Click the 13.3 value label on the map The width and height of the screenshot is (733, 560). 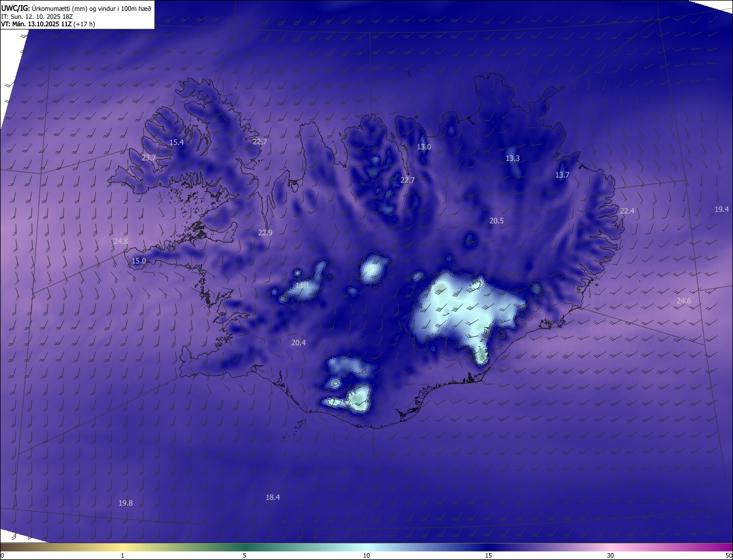[513, 159]
